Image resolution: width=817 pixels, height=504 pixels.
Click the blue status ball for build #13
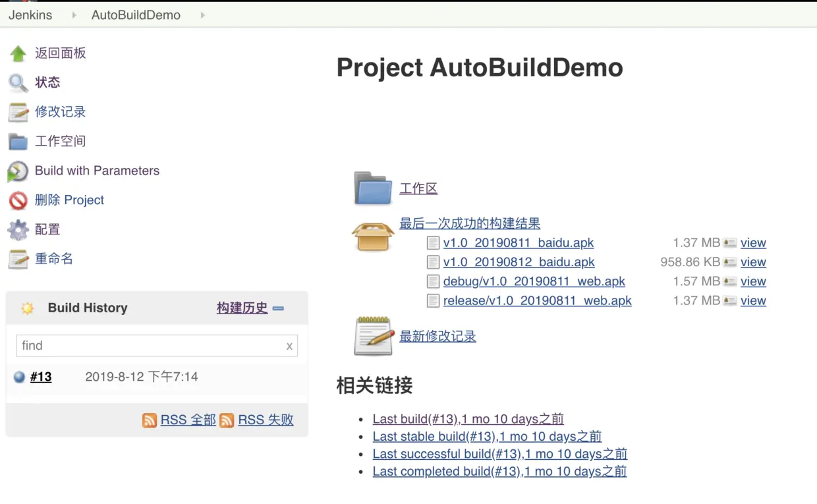tap(19, 377)
